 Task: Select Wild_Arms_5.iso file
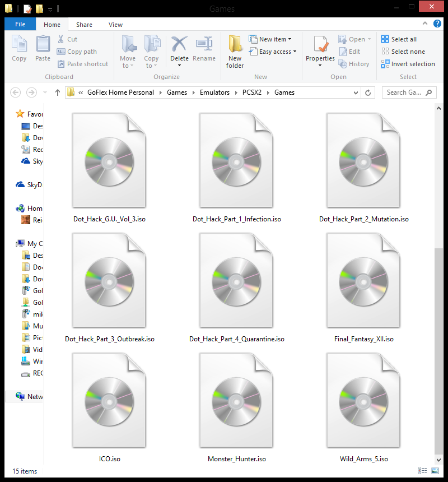pyautogui.click(x=364, y=407)
